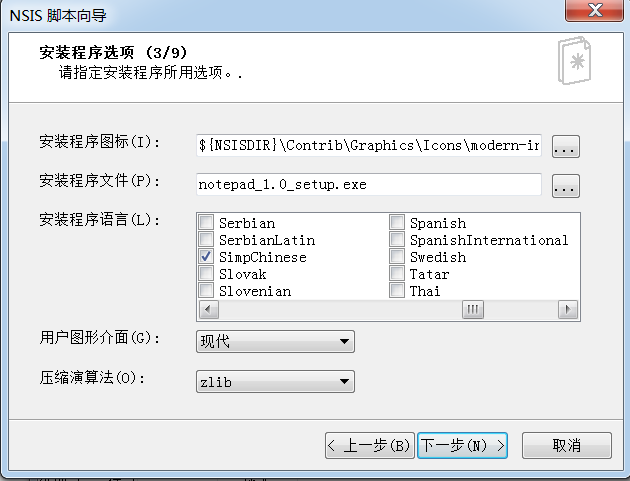Click the notepad_1.0_setup.exe file field
Image resolution: width=630 pixels, height=481 pixels.
coord(369,185)
